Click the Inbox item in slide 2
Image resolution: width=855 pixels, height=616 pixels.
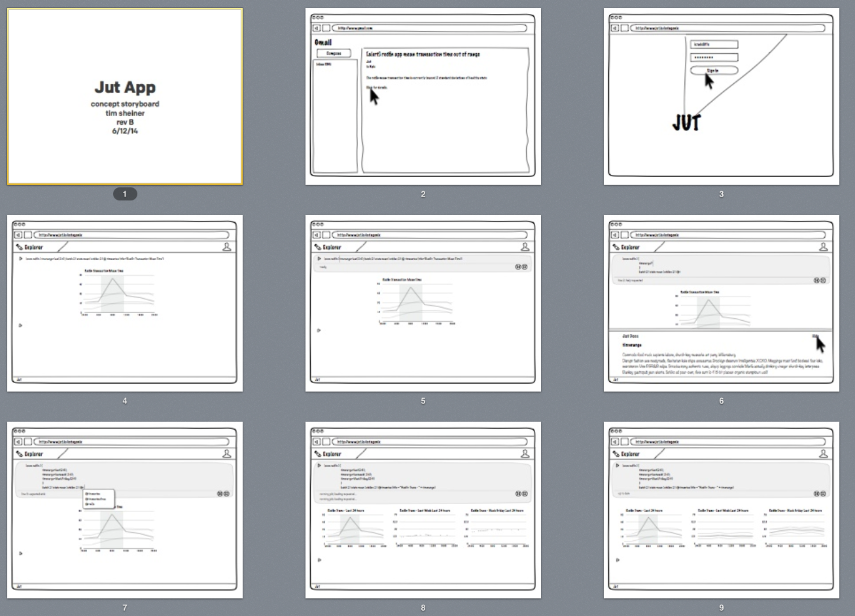tap(324, 64)
